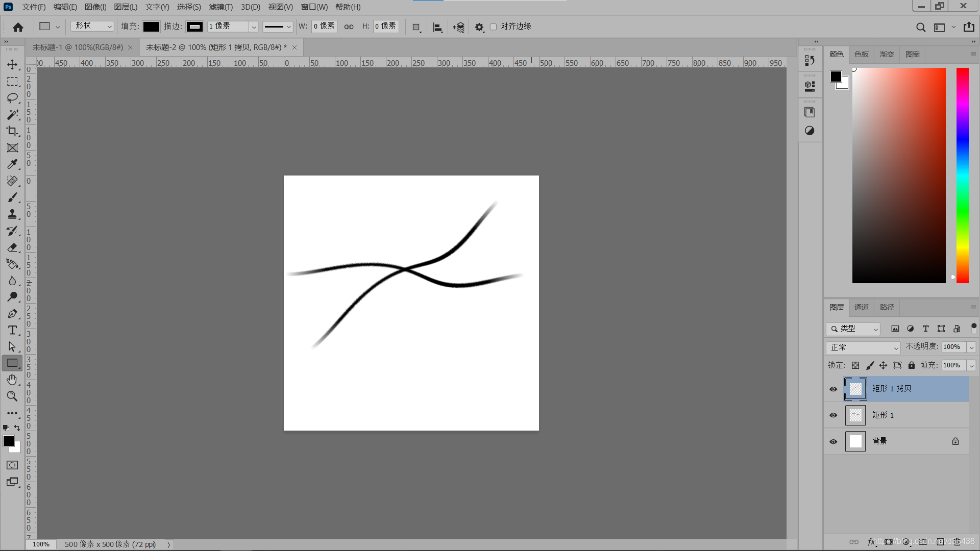The image size is (980, 551).
Task: Open the layer opacity dropdown arrow
Action: click(971, 347)
